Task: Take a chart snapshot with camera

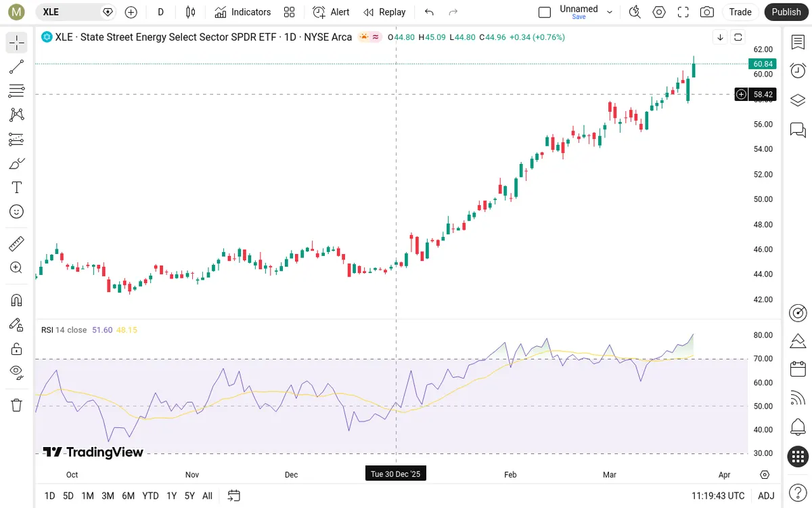Action: tap(707, 12)
